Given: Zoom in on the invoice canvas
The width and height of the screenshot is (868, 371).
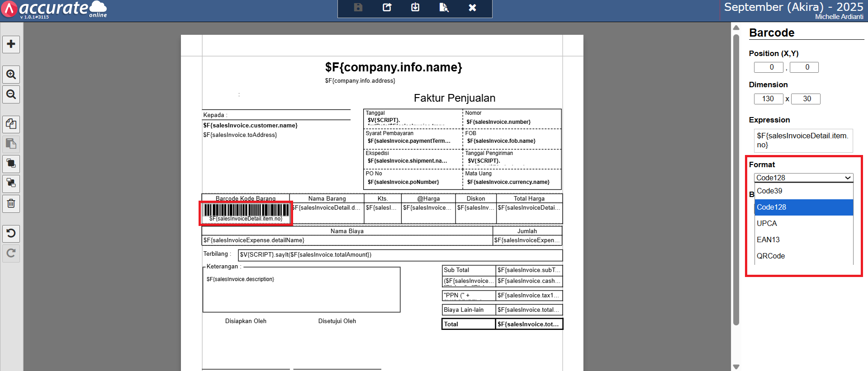Looking at the screenshot, I should pos(11,75).
